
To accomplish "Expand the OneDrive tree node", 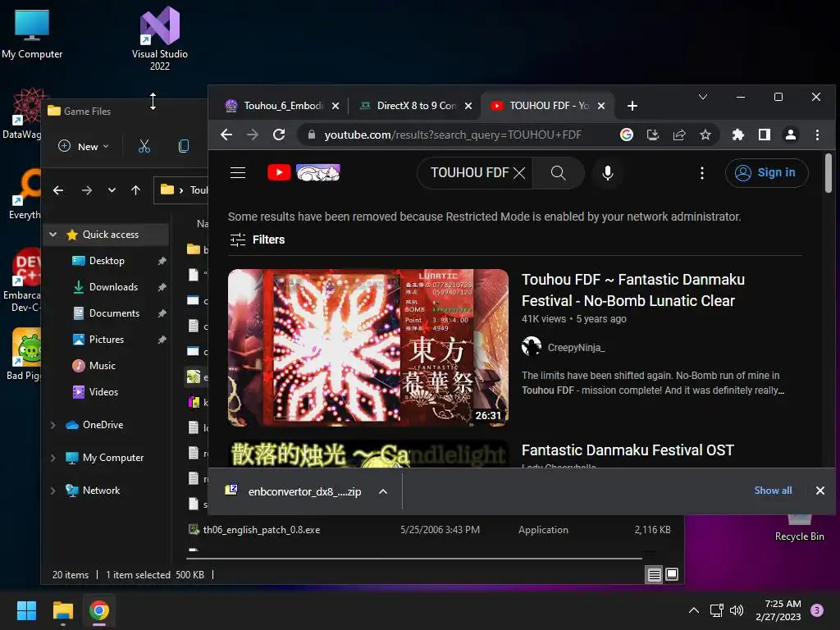I will point(52,425).
